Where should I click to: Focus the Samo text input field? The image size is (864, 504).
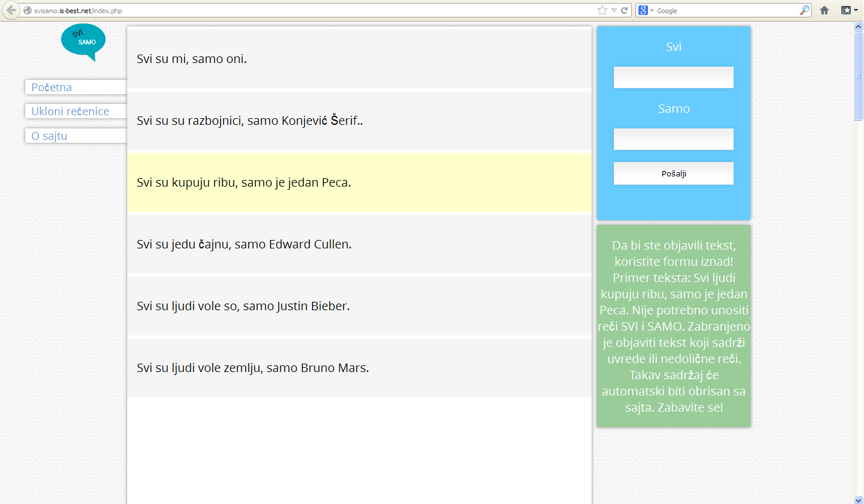tap(673, 139)
